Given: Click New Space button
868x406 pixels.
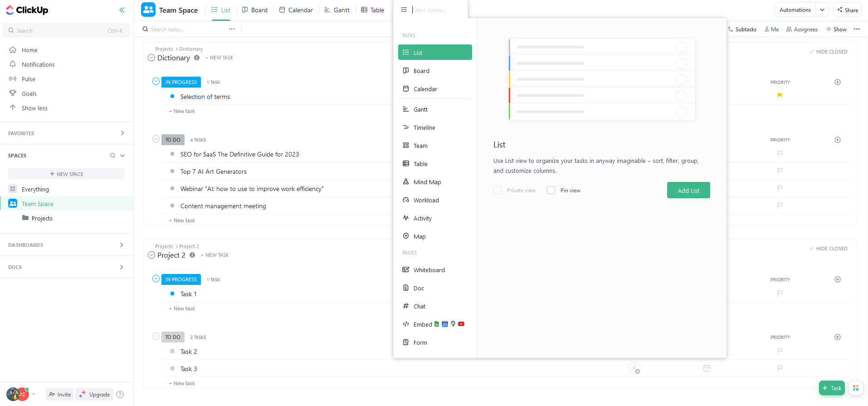Looking at the screenshot, I should pos(66,174).
